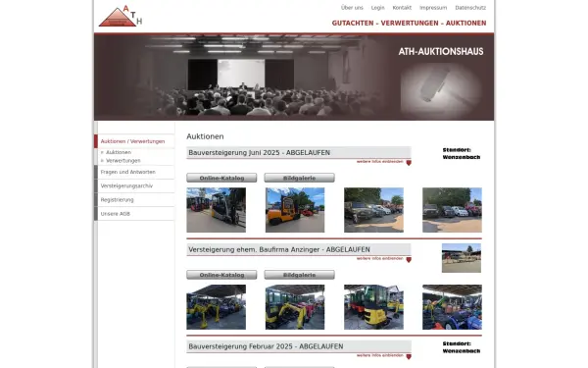Click the Gutachten – Verwertungen – Auktionen tagline
Viewport: 588px width, 368px height.
[x=409, y=23]
